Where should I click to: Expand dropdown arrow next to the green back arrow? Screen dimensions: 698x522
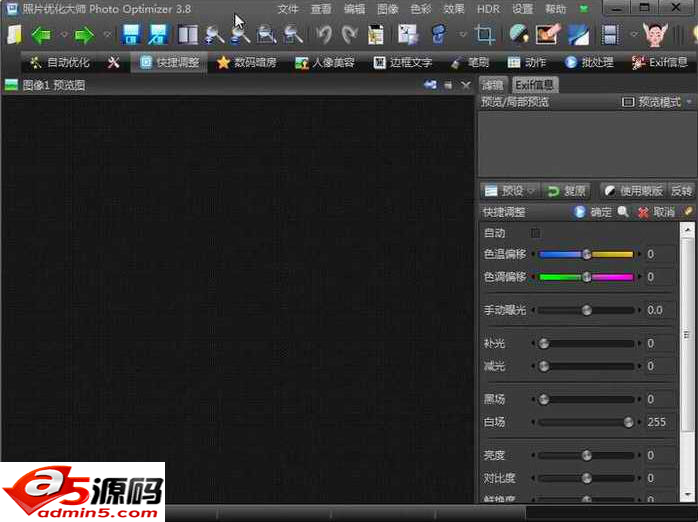click(x=63, y=35)
